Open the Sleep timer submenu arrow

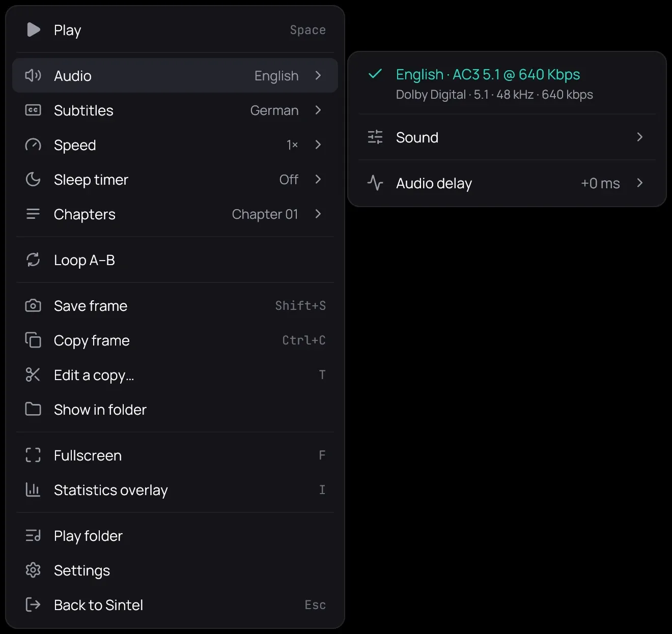318,179
